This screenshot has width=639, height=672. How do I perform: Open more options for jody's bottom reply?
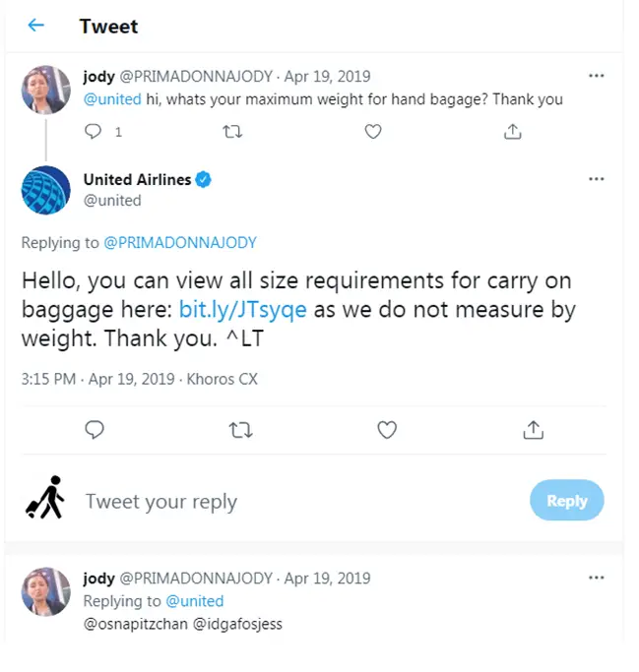click(x=596, y=579)
